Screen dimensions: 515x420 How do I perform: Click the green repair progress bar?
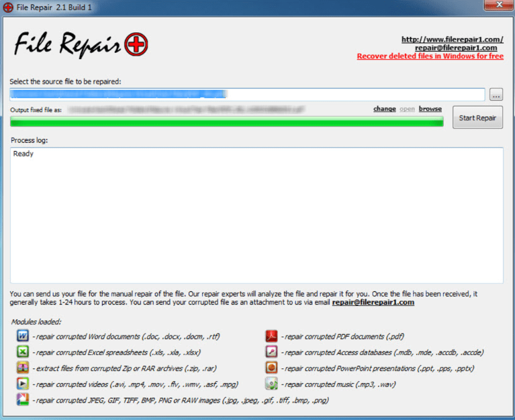(x=227, y=122)
